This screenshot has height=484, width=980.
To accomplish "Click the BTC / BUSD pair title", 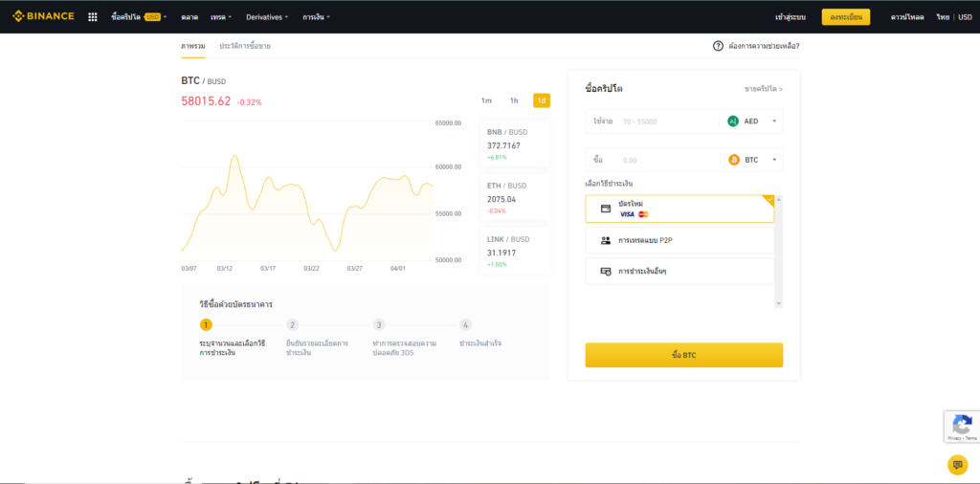I will tap(204, 80).
